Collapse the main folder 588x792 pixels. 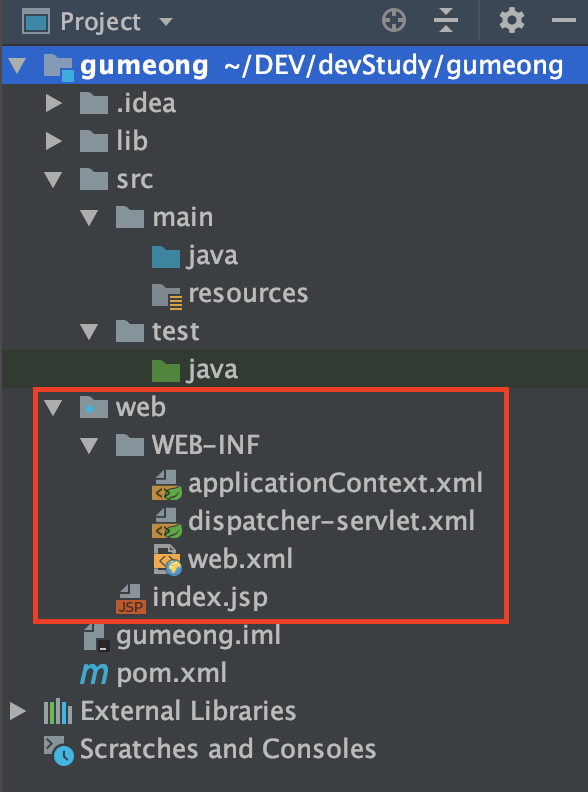[89, 218]
